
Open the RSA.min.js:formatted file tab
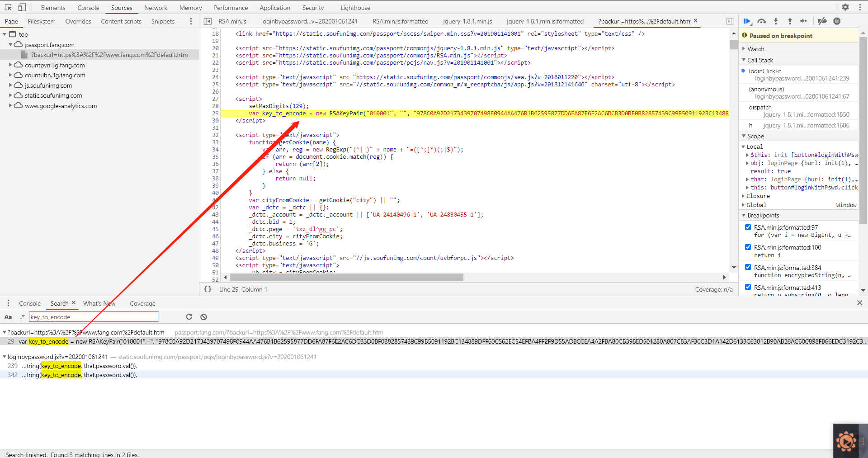(400, 21)
